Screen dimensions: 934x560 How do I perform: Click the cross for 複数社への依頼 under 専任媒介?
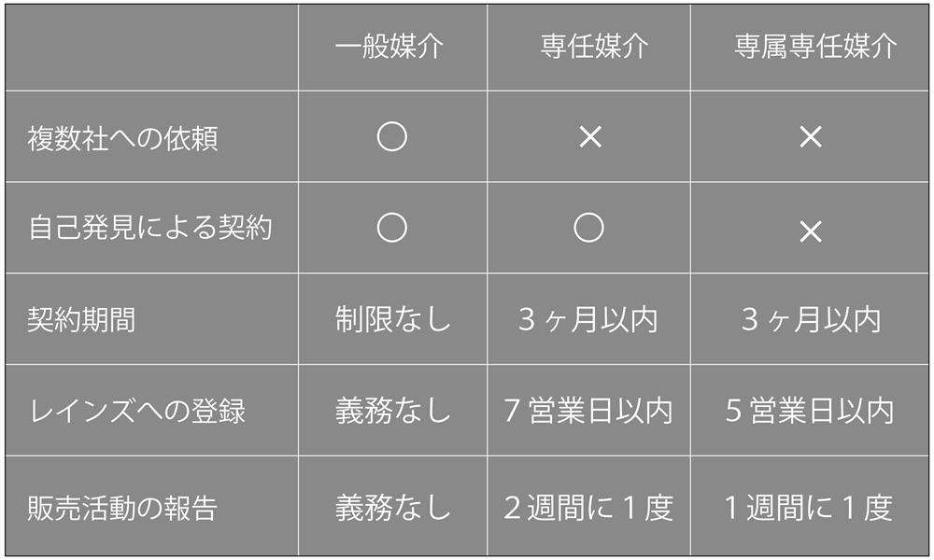[589, 137]
